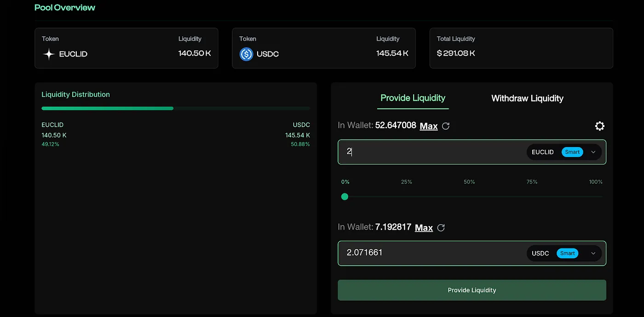Image resolution: width=644 pixels, height=317 pixels.
Task: Click the EUCLID wallet balance 52.647008
Action: click(396, 125)
